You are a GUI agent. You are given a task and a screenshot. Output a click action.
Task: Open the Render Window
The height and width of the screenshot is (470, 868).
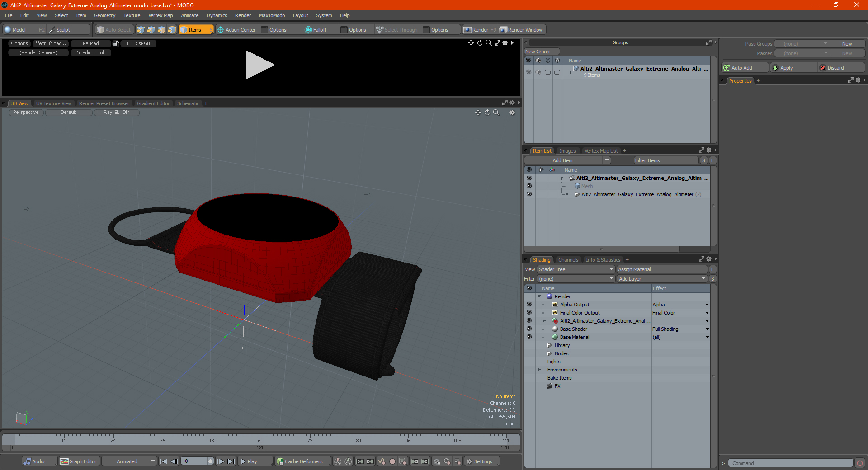(x=522, y=30)
